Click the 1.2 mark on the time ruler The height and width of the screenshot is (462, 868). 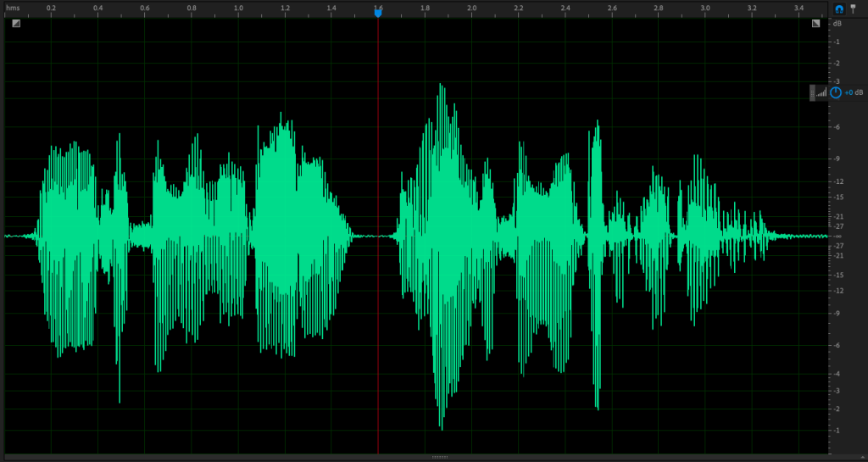point(285,8)
